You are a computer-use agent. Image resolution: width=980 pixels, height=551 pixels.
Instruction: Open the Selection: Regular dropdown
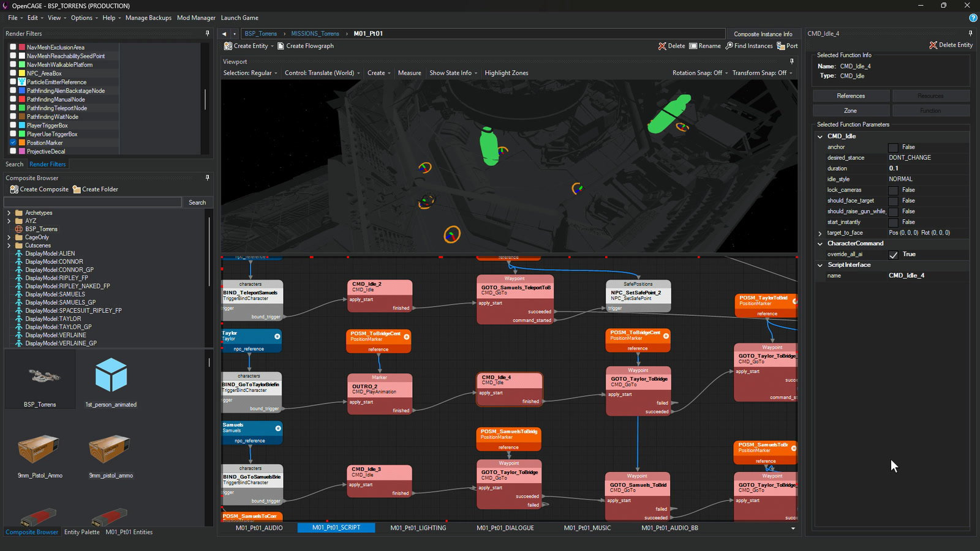coord(251,73)
